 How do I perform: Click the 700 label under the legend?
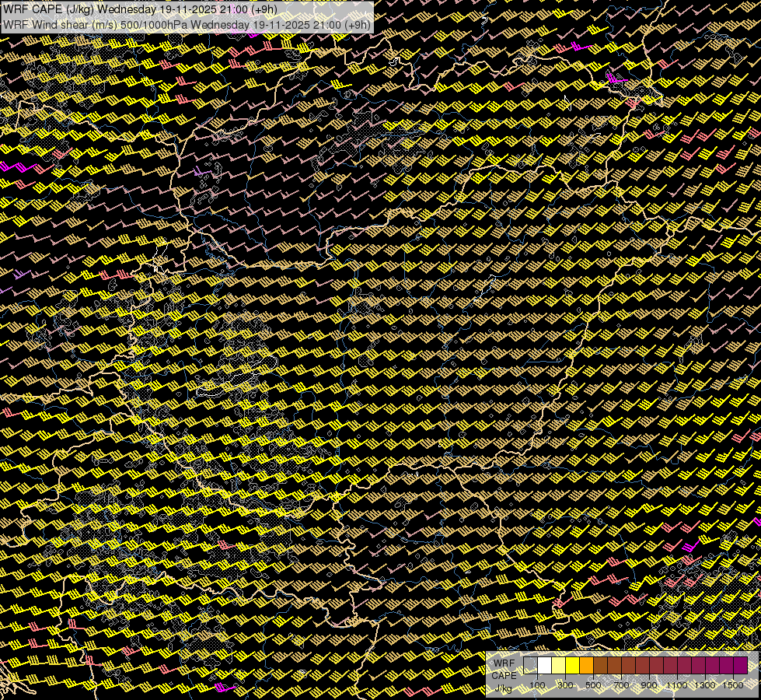622,685
